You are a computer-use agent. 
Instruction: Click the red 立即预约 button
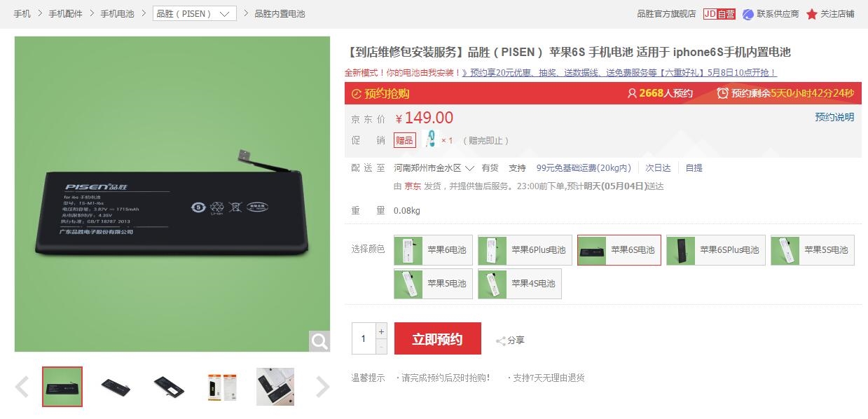(x=437, y=338)
